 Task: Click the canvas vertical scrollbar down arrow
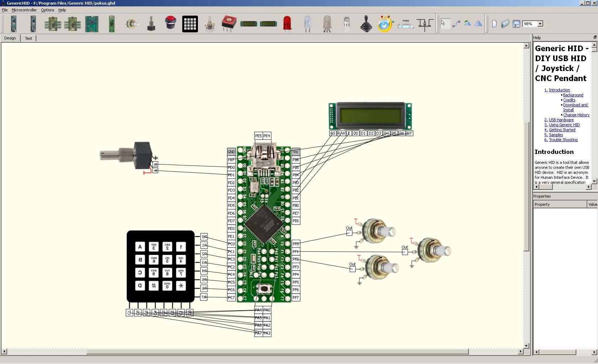pyautogui.click(x=526, y=346)
